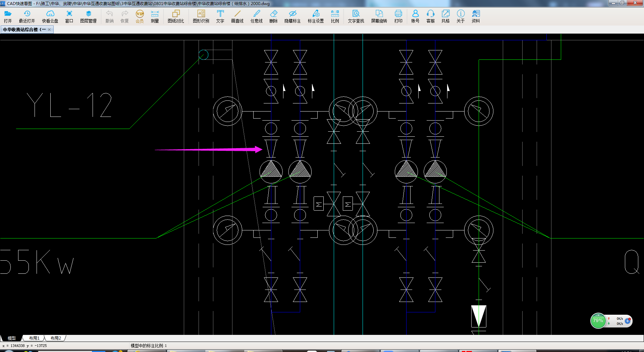
Task: Contact 客服 customer support
Action: pyautogui.click(x=430, y=16)
